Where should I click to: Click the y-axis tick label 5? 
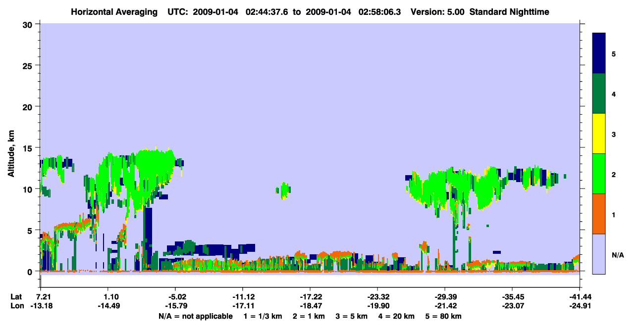click(31, 230)
